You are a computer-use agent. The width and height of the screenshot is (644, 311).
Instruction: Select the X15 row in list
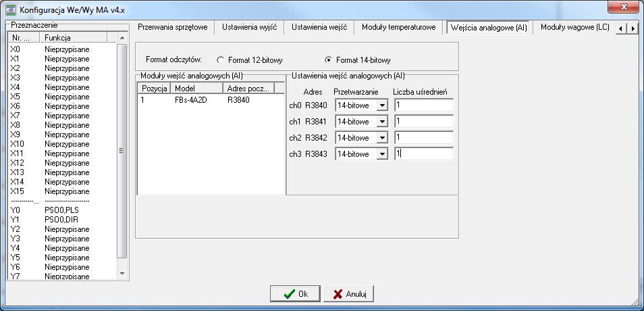click(x=62, y=191)
